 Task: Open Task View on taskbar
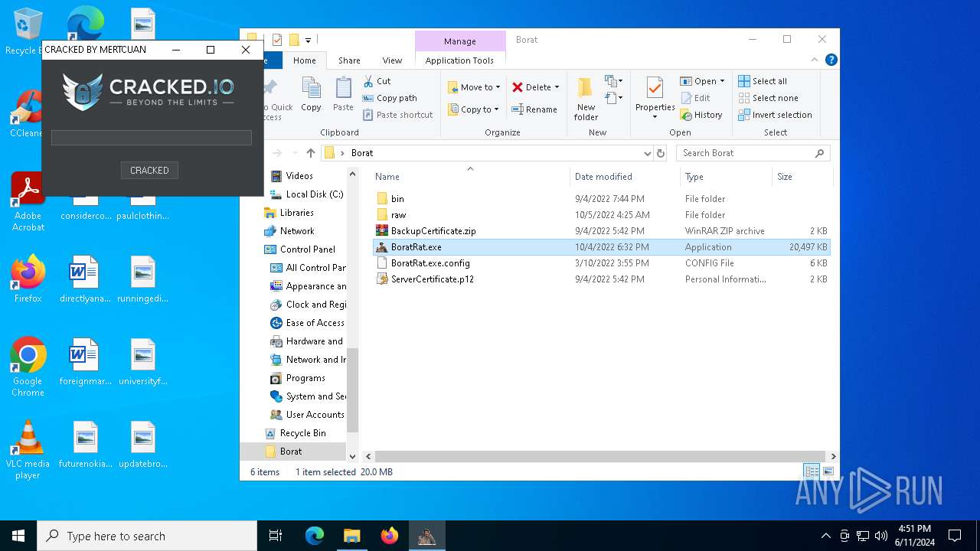(276, 536)
